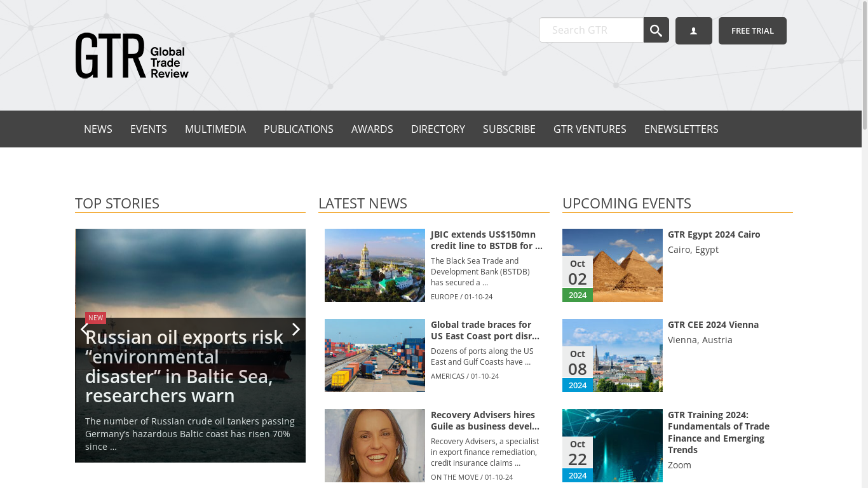The image size is (868, 488).
Task: Open the SUBSCRIBE menu
Action: 509,129
